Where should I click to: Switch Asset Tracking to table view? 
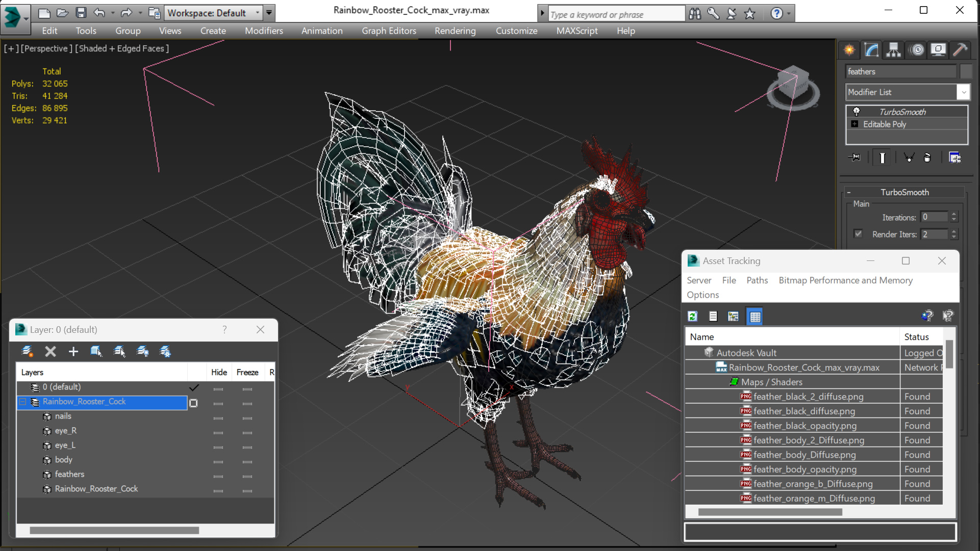click(755, 317)
